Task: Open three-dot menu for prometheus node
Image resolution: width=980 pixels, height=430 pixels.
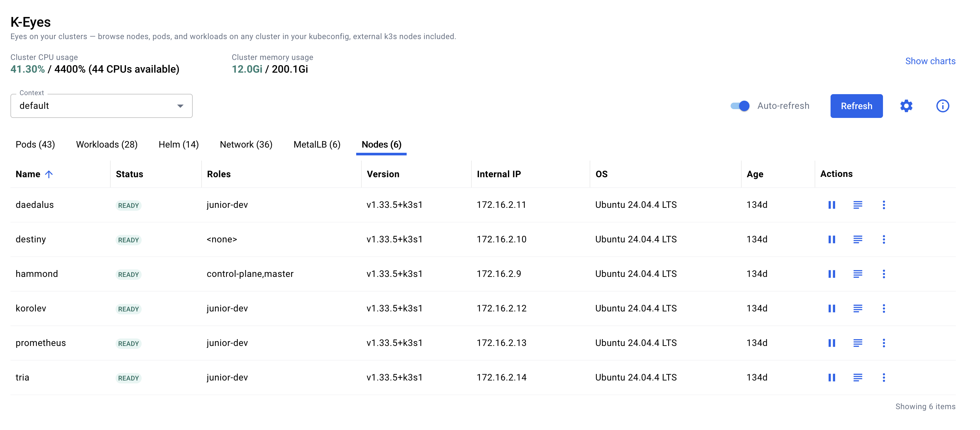Action: [884, 343]
